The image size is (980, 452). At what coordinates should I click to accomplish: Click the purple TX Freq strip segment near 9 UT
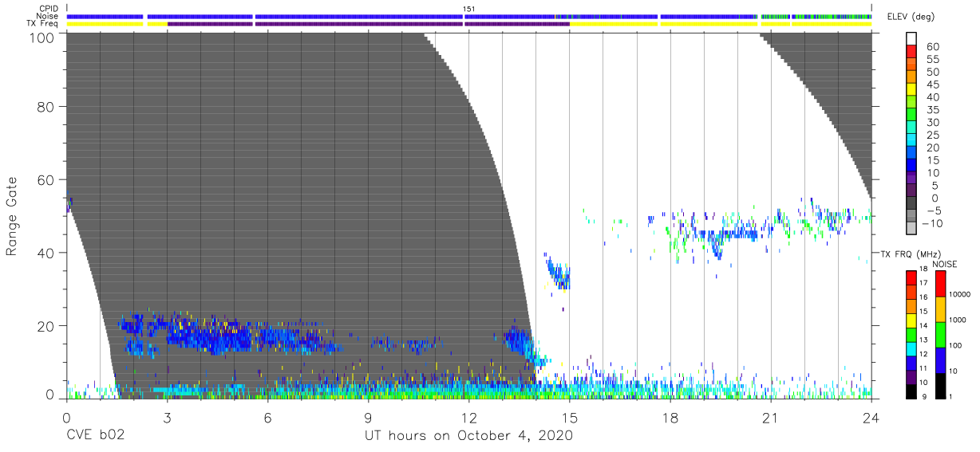click(x=358, y=24)
